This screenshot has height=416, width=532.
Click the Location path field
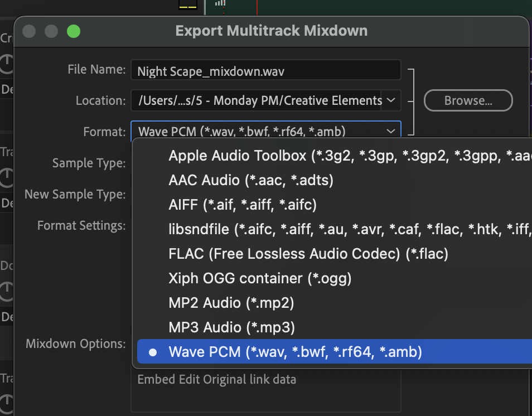pos(257,101)
